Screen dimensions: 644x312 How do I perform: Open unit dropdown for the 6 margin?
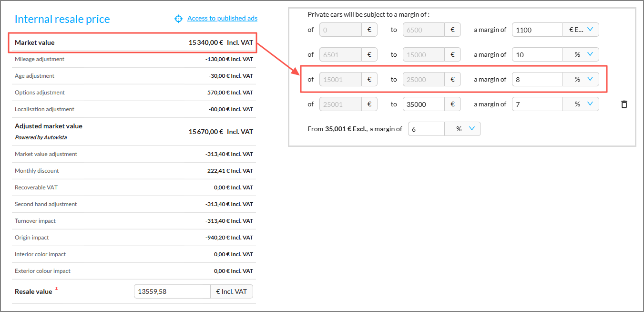click(462, 129)
